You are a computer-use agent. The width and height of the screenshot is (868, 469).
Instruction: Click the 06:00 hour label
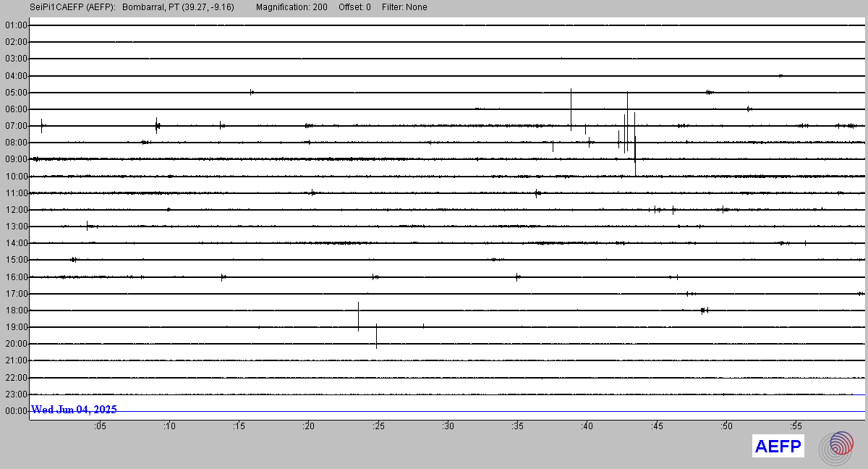16,109
